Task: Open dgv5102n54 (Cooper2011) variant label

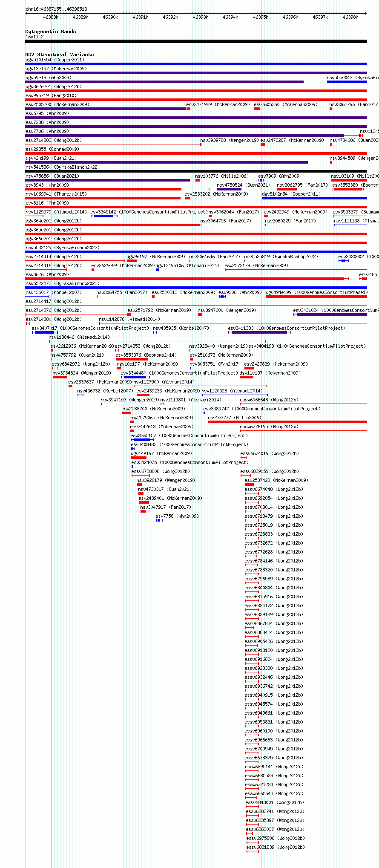Action: [292, 194]
